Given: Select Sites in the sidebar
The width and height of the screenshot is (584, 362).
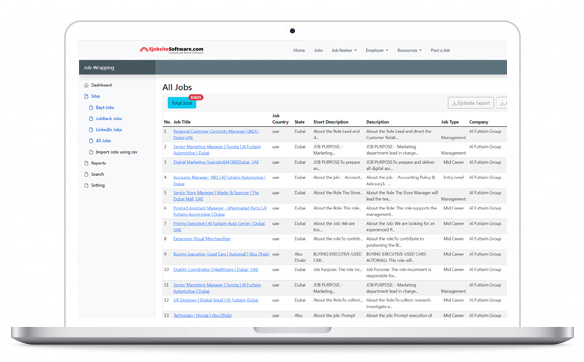Looking at the screenshot, I should pyautogui.click(x=96, y=96).
